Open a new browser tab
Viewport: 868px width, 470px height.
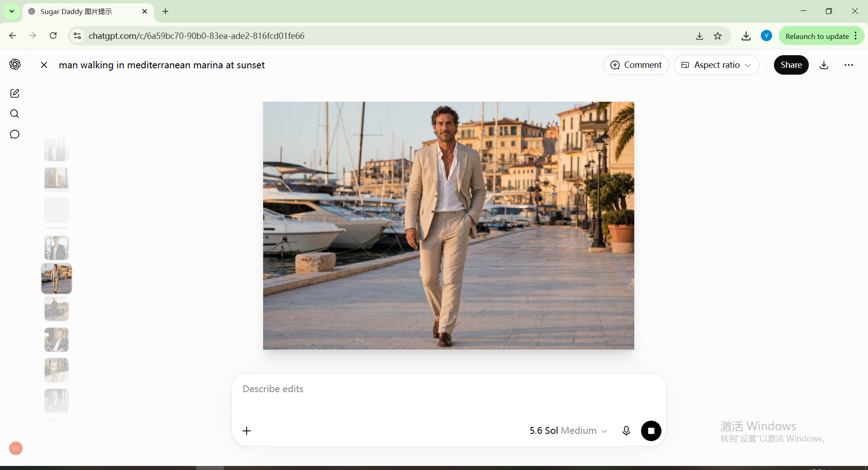click(x=165, y=11)
